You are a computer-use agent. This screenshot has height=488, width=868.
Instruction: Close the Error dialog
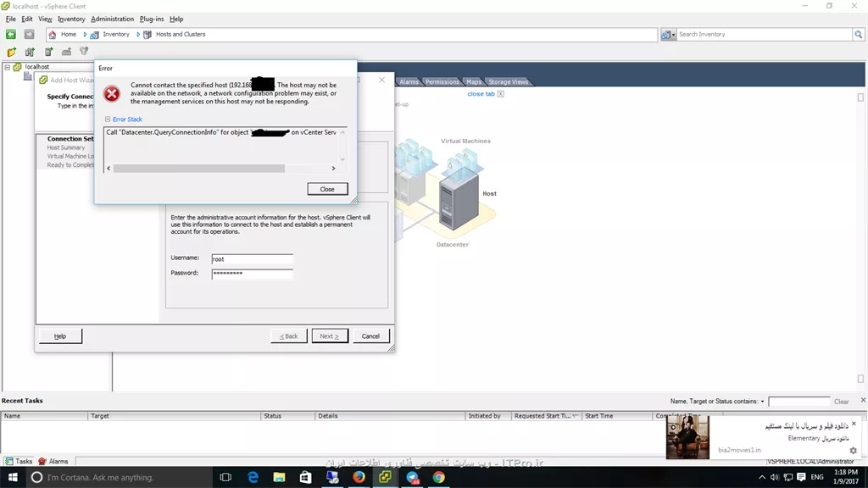tap(327, 189)
